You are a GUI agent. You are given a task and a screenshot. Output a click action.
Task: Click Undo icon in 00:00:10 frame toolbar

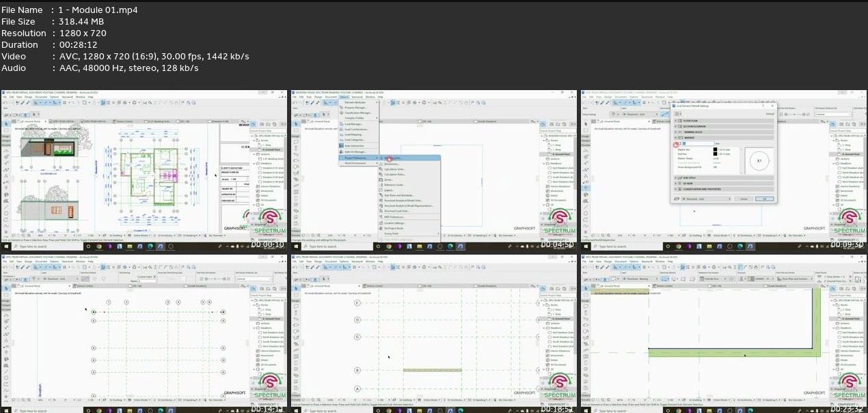pyautogui.click(x=5, y=102)
